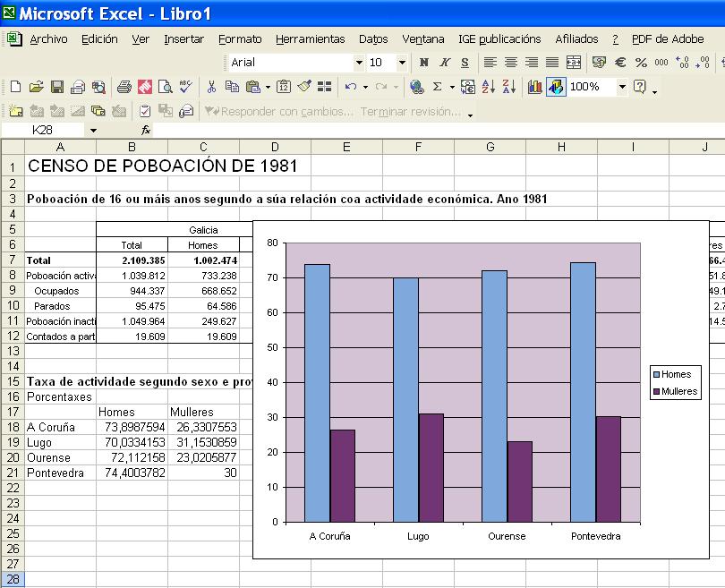Select row 15 by its header
Image resolution: width=725 pixels, height=588 pixels.
(13, 381)
